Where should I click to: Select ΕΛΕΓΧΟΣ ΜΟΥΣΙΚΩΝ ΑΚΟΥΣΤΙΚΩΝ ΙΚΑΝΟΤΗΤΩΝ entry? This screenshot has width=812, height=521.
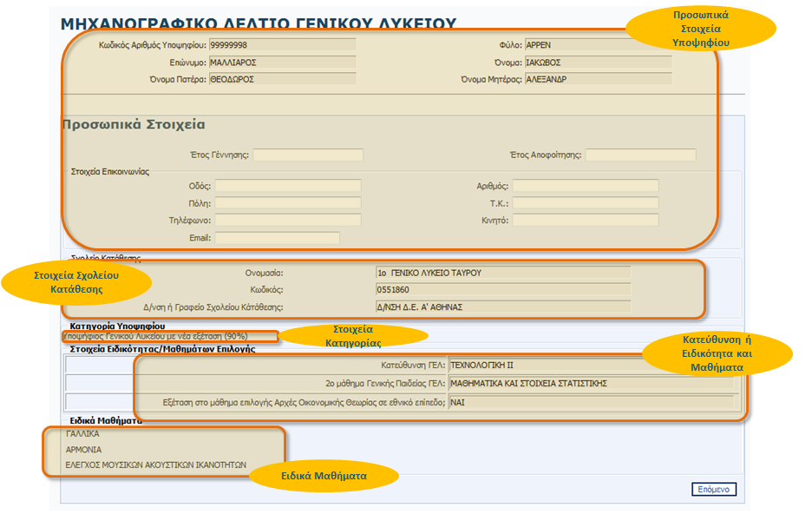(x=156, y=465)
